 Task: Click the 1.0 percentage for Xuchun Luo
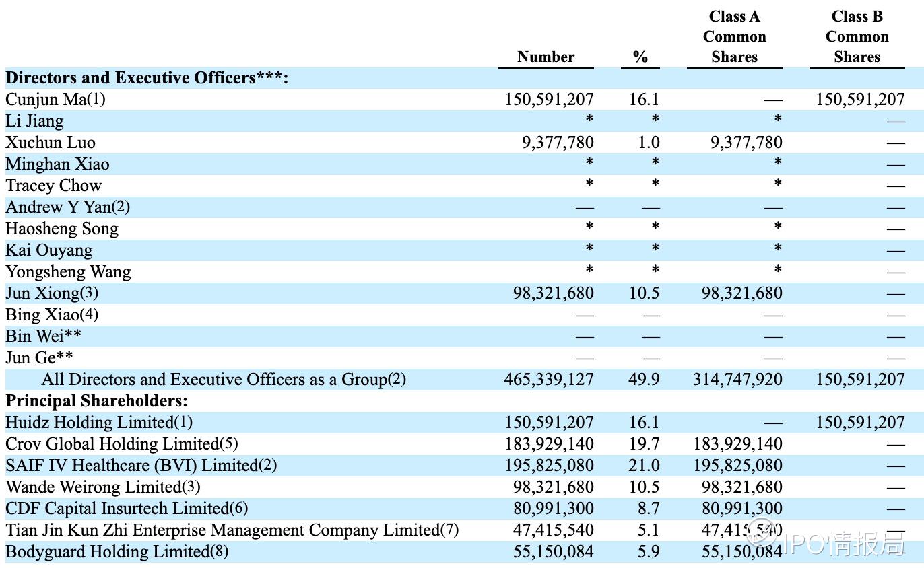[x=649, y=143]
